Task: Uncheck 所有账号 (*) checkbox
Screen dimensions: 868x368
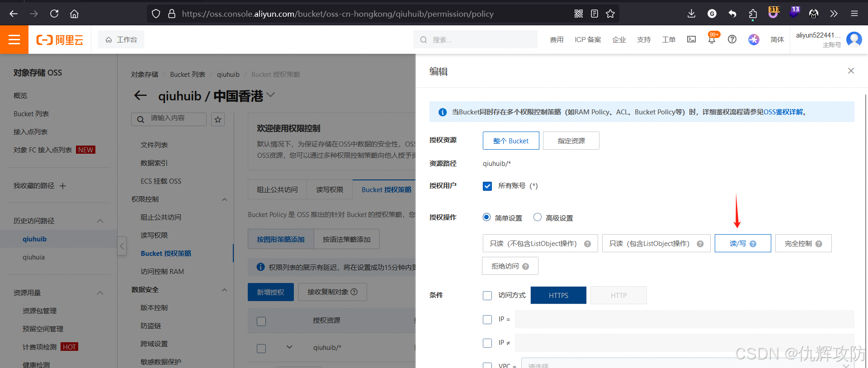Action: pos(487,186)
